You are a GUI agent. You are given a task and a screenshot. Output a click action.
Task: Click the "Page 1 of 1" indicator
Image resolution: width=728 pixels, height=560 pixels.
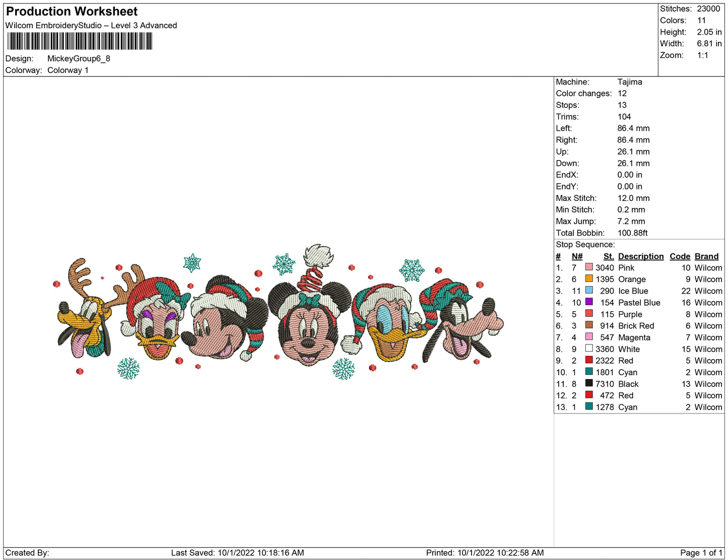coord(701,553)
